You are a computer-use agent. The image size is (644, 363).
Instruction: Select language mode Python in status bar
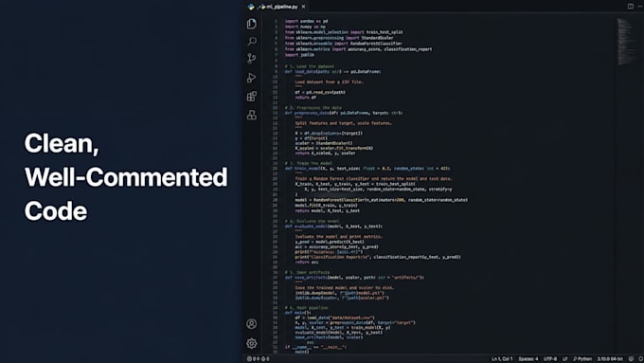[582, 359]
